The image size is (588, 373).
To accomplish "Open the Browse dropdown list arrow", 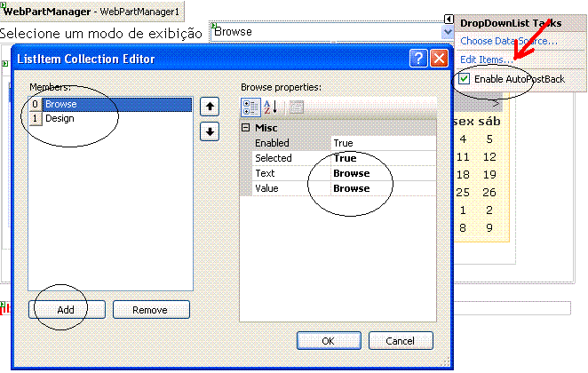I will (x=448, y=31).
